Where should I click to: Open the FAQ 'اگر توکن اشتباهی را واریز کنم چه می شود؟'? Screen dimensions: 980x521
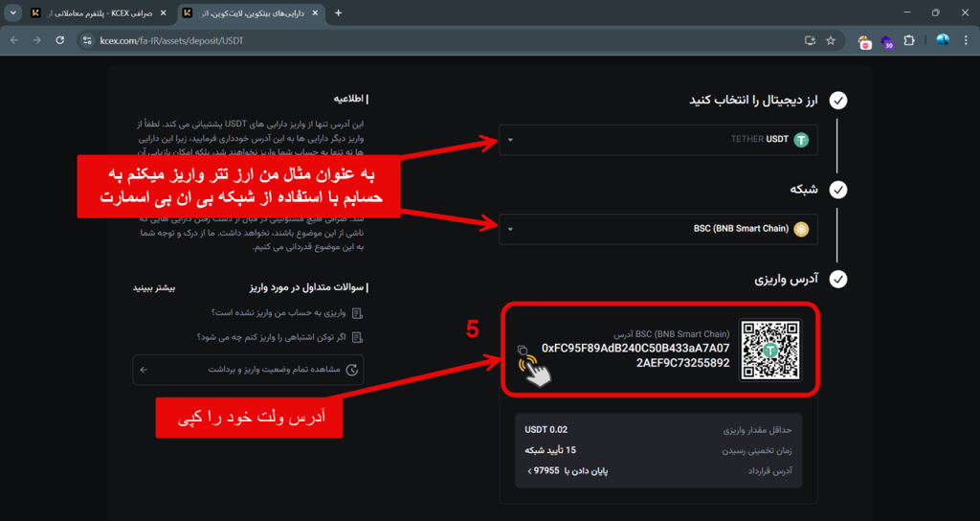tap(272, 337)
